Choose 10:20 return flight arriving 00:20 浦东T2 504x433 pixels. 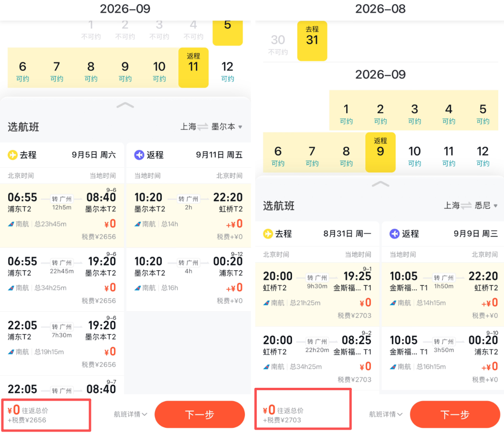pyautogui.click(x=189, y=279)
